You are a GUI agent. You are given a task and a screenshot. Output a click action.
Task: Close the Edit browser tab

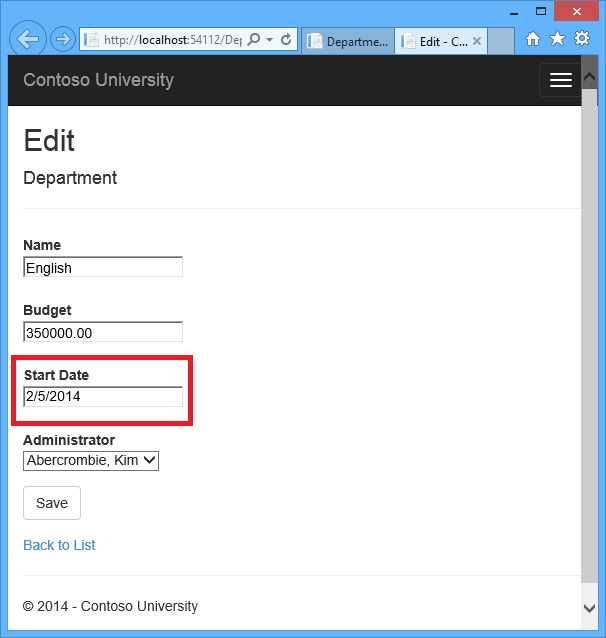pyautogui.click(x=477, y=41)
